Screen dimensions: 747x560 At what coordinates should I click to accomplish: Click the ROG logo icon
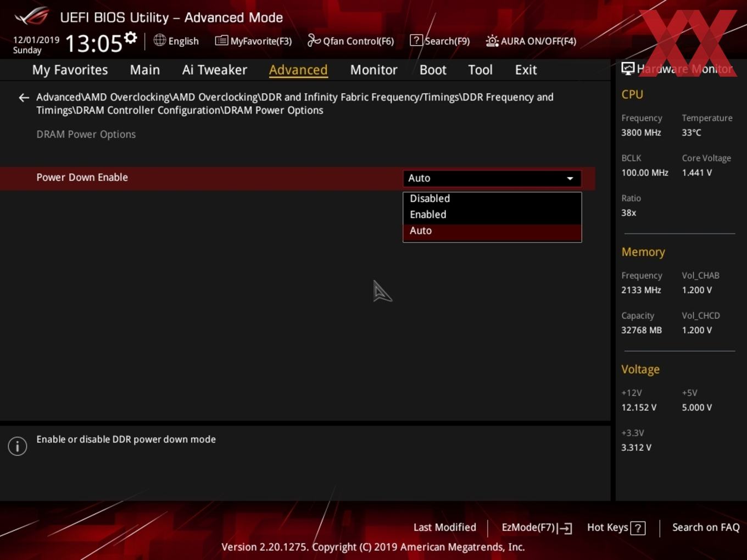pos(32,16)
